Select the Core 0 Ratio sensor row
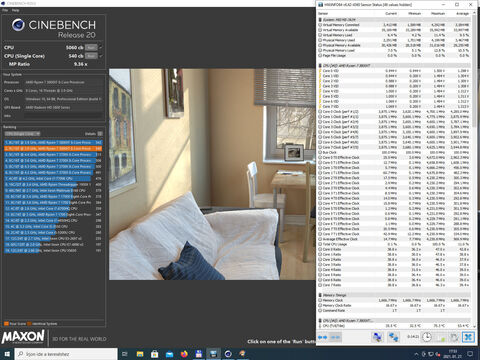This screenshot has width=480, height=360. point(395,249)
